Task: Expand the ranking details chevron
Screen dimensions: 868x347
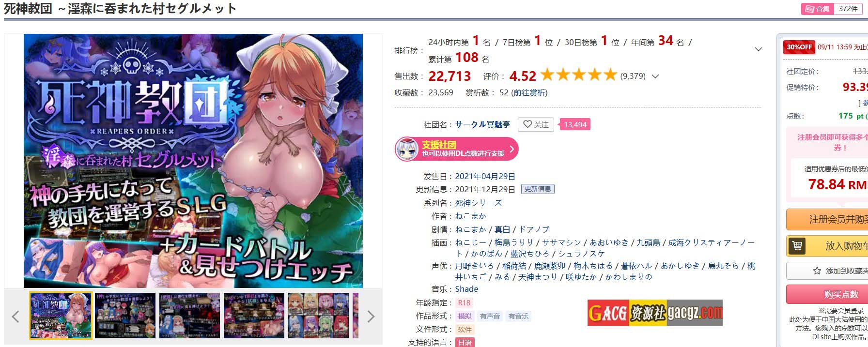Action: tap(759, 49)
